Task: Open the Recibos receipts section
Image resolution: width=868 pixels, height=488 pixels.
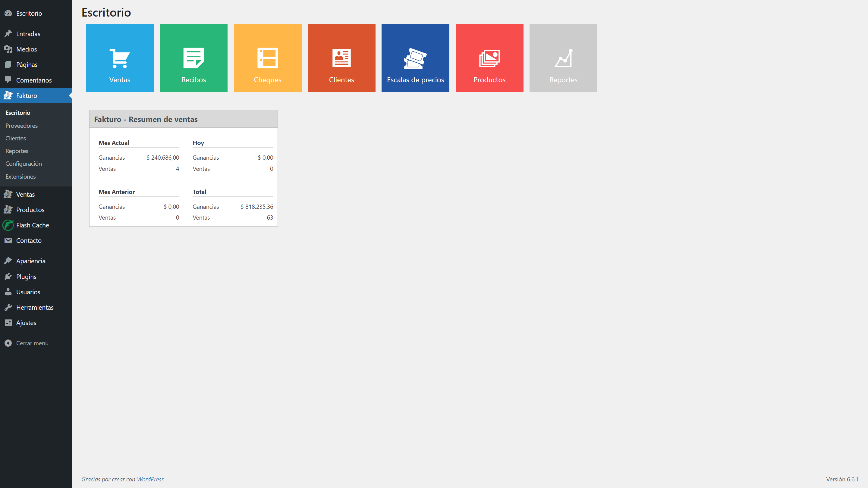Action: click(x=194, y=58)
